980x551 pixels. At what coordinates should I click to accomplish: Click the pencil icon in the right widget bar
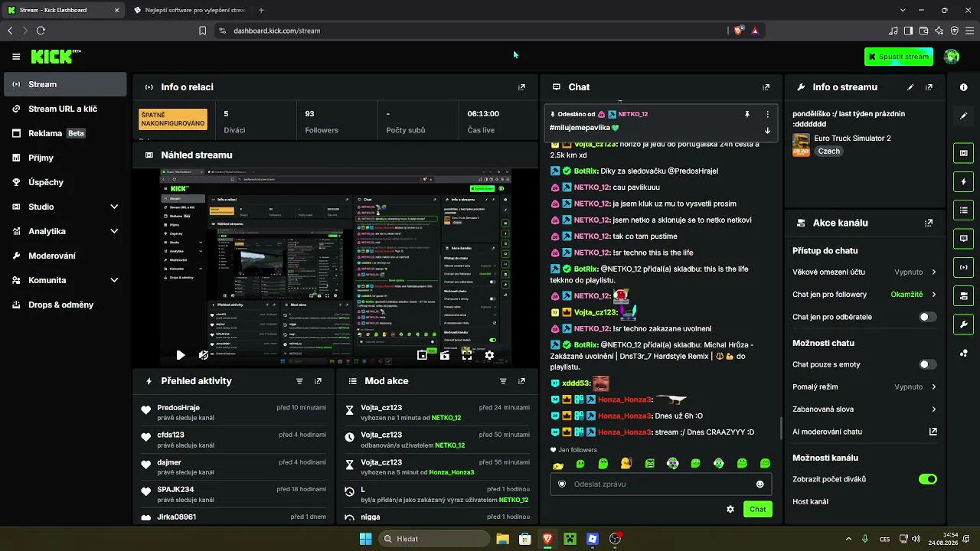963,116
